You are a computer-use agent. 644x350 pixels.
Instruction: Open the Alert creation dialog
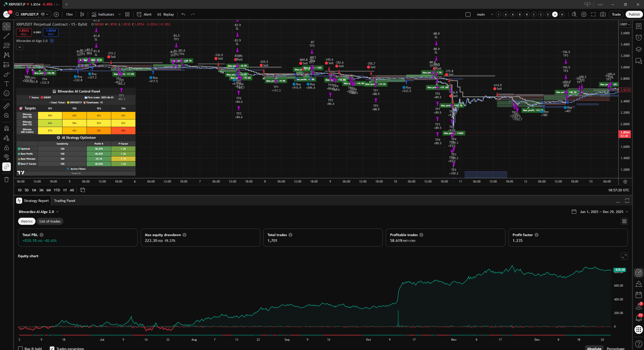coord(144,14)
